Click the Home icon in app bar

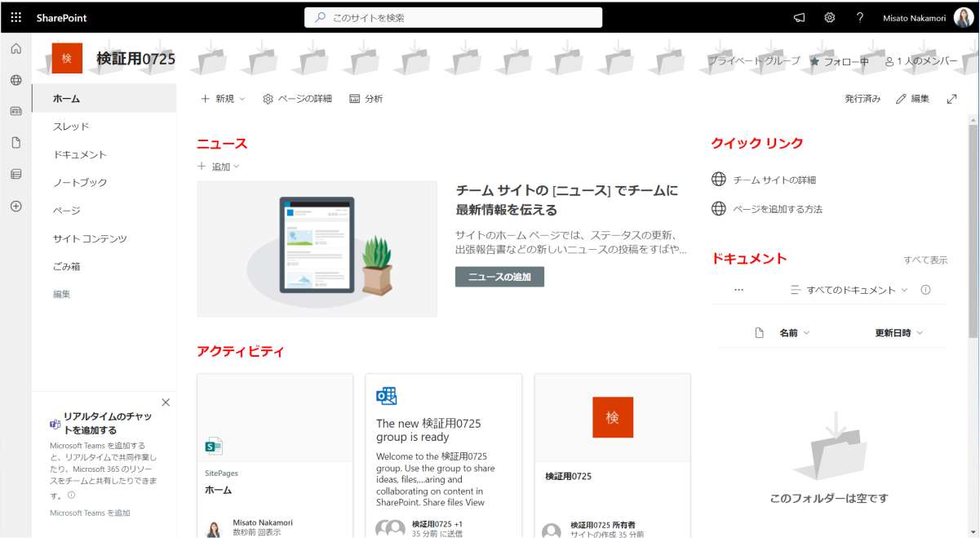tap(16, 49)
